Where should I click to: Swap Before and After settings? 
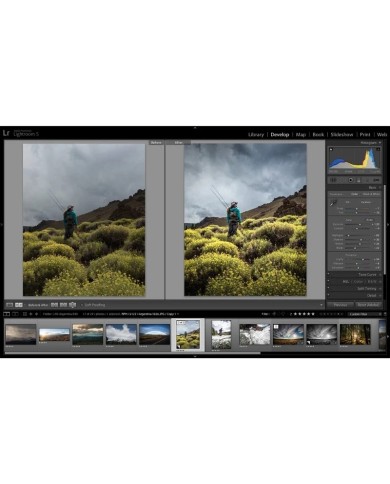(72, 305)
